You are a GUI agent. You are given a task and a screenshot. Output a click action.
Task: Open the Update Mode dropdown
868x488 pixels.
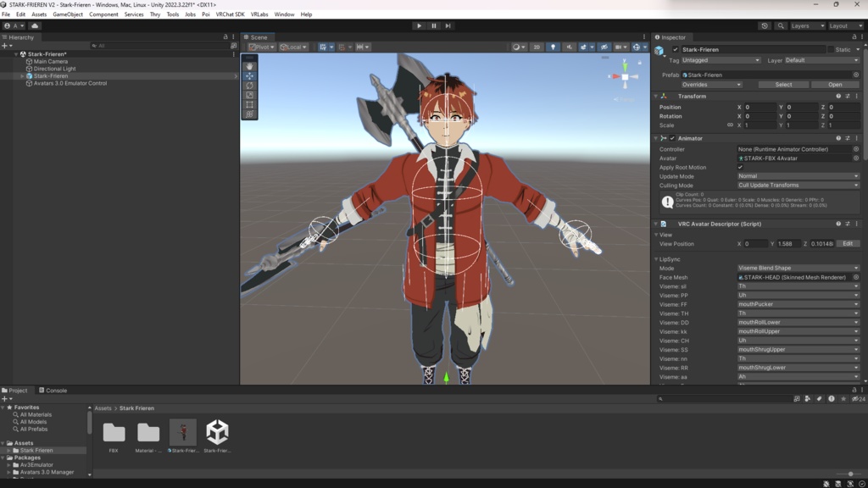[x=797, y=176]
